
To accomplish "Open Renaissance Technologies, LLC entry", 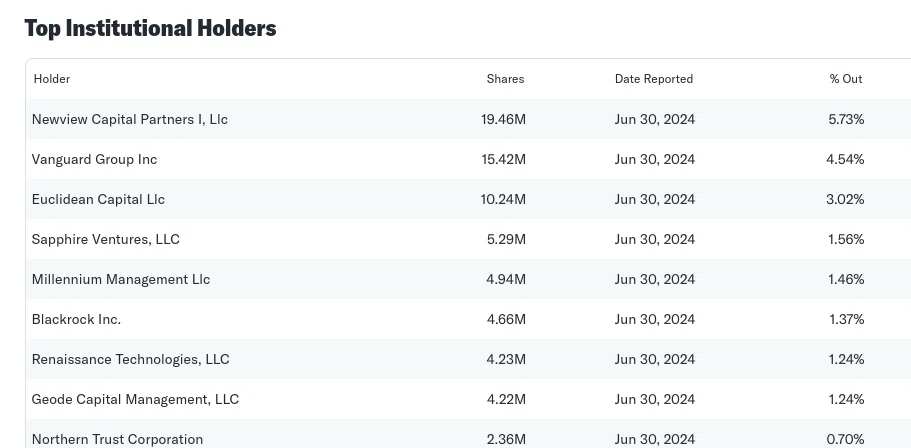I will 131,360.
